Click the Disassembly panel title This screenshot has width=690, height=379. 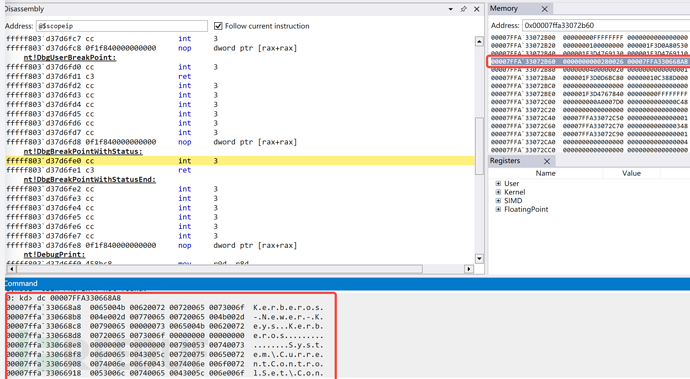point(24,9)
